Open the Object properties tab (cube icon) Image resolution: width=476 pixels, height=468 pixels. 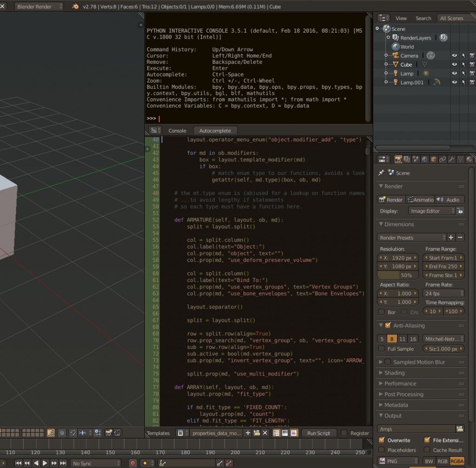pyautogui.click(x=433, y=159)
